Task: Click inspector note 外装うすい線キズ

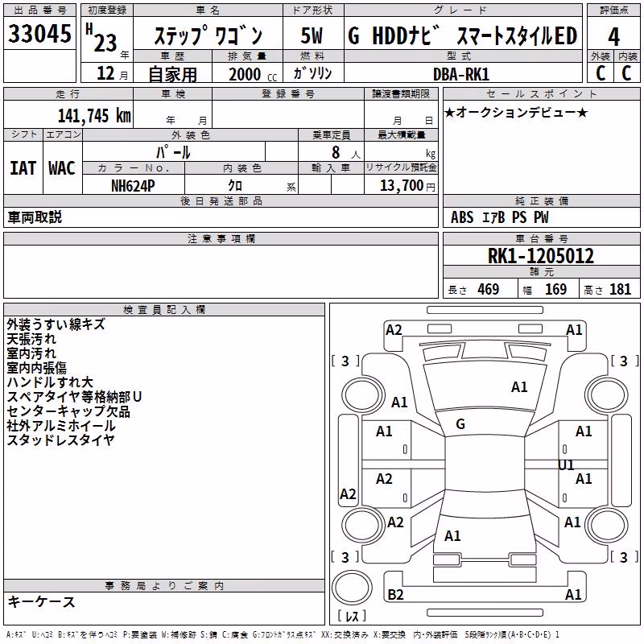Action: pos(56,324)
